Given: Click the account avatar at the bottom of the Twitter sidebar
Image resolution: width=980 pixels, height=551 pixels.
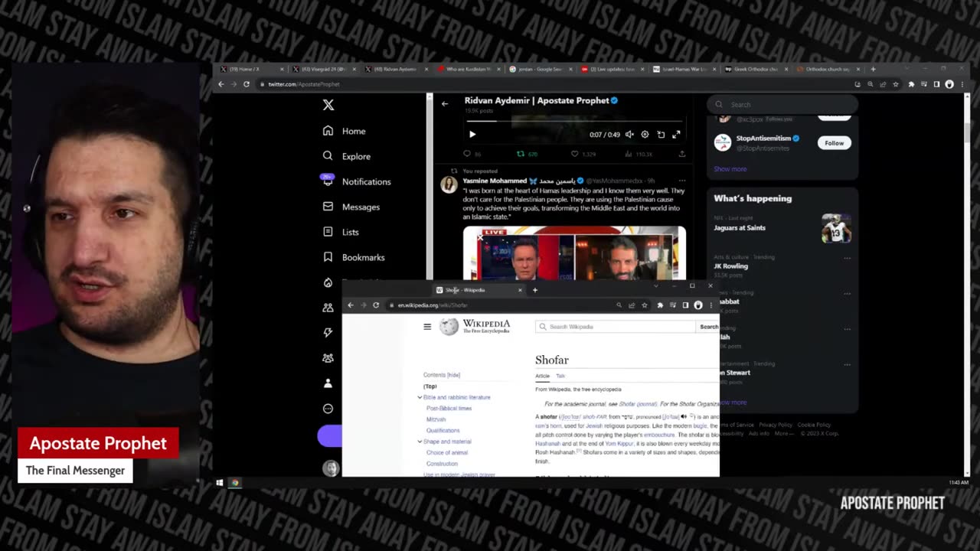Looking at the screenshot, I should [330, 468].
